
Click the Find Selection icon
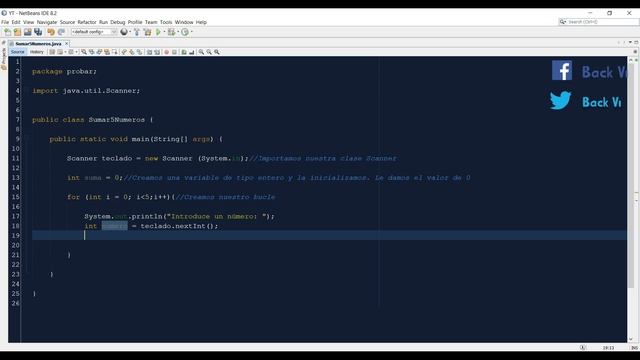click(84, 52)
